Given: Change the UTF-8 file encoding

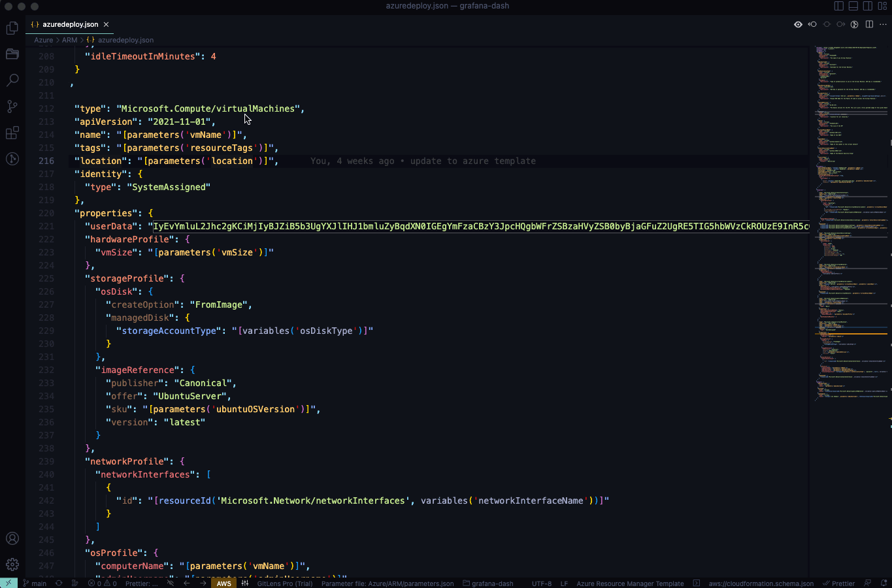Looking at the screenshot, I should tap(541, 583).
